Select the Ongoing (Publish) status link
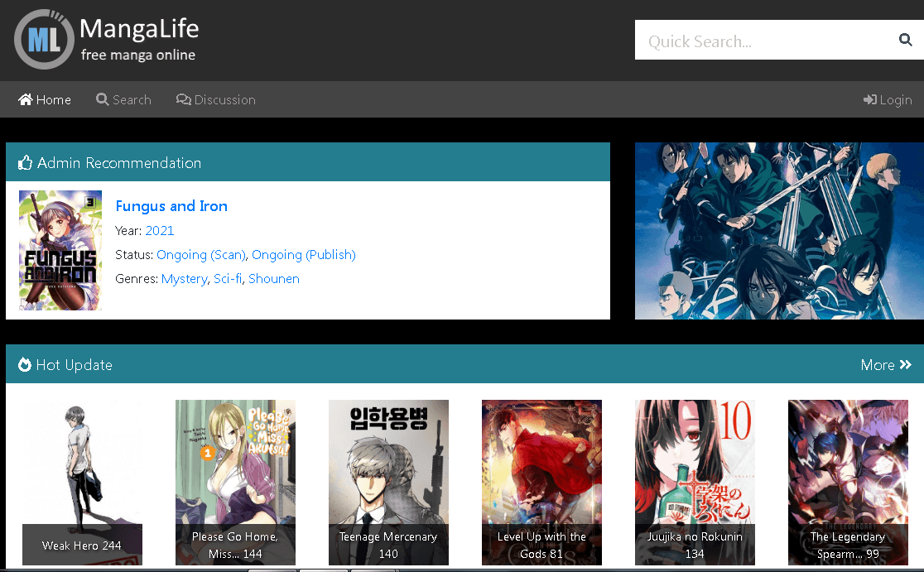The width and height of the screenshot is (924, 572). coord(304,254)
